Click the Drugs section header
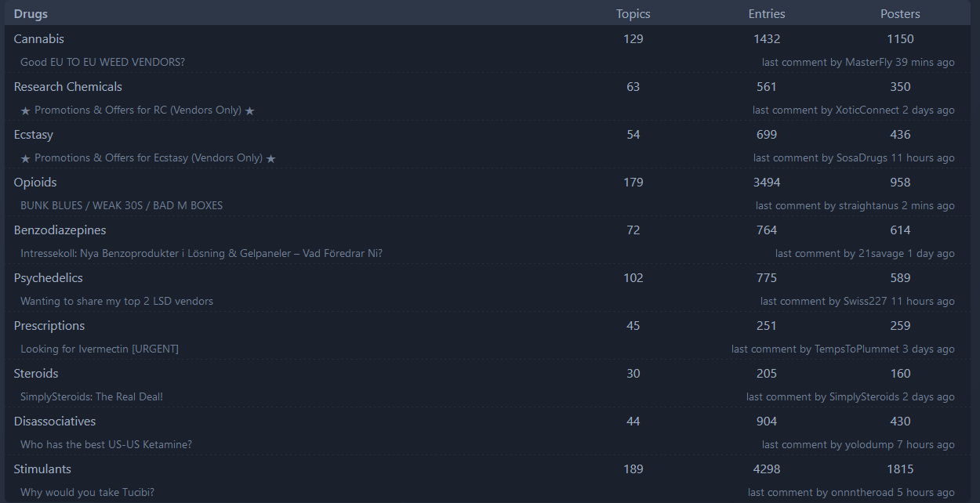The height and width of the screenshot is (503, 980). (31, 14)
